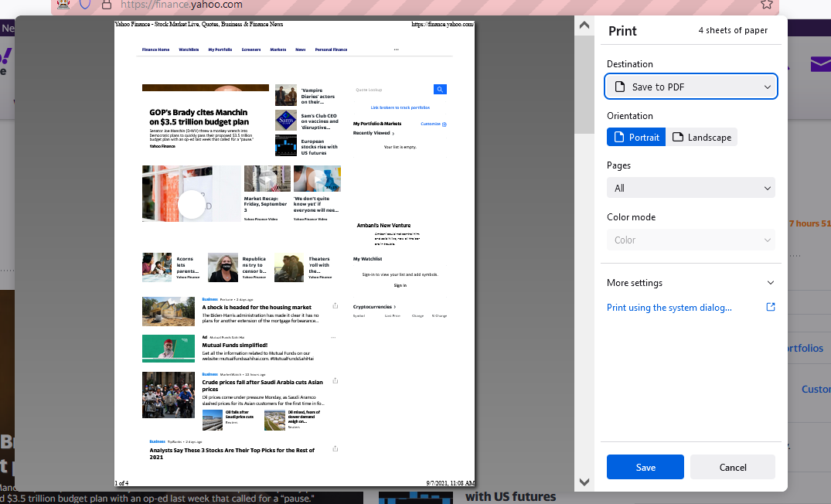Click the ellipsis more menu in preview
The height and width of the screenshot is (504, 831).
tap(397, 49)
